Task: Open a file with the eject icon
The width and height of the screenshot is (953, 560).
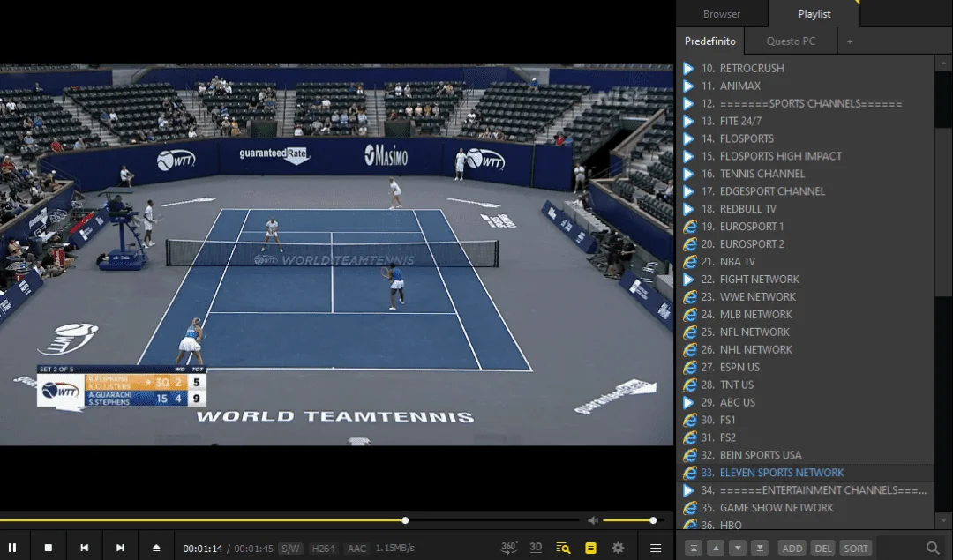Action: [156, 548]
